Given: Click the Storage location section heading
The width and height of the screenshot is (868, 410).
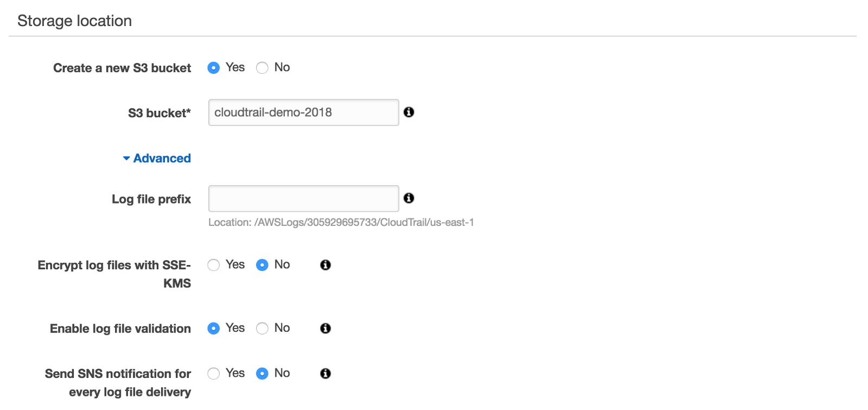Looking at the screenshot, I should point(75,21).
